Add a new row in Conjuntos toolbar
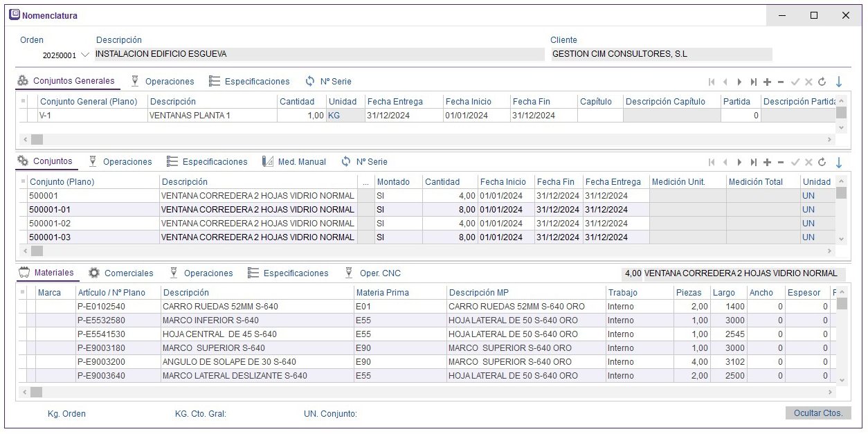Viewport: 868px width, 434px height. point(767,163)
